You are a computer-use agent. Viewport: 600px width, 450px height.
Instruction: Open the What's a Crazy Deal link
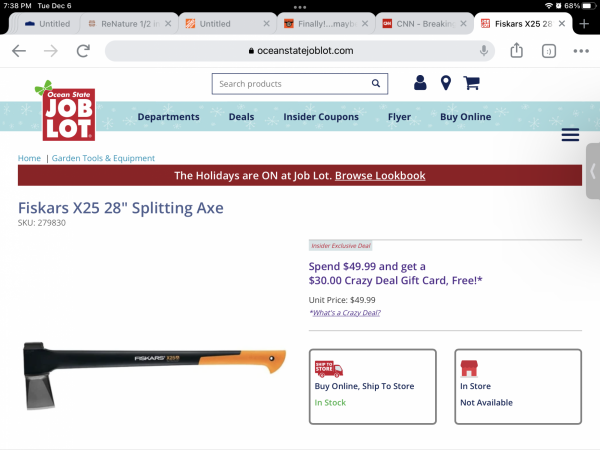pos(345,313)
